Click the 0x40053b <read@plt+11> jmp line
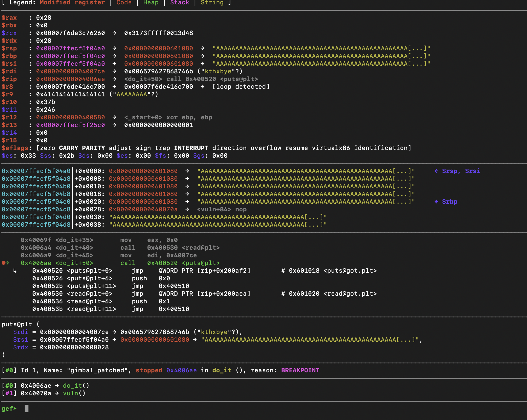The width and height of the screenshot is (527, 420). [111, 309]
